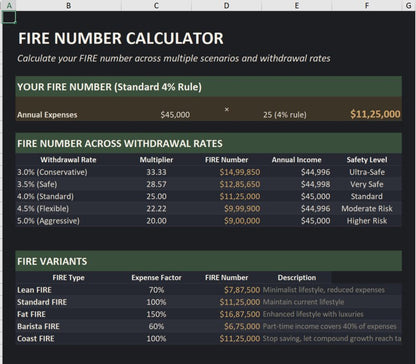The image size is (416, 364).
Task: Select column B header
Action: tap(68, 5)
